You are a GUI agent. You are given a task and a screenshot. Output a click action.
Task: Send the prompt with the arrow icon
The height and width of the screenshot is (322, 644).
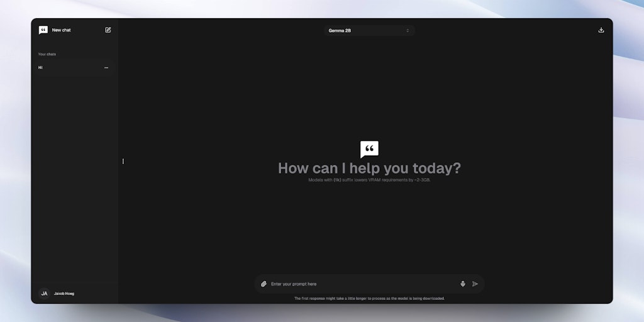click(475, 284)
